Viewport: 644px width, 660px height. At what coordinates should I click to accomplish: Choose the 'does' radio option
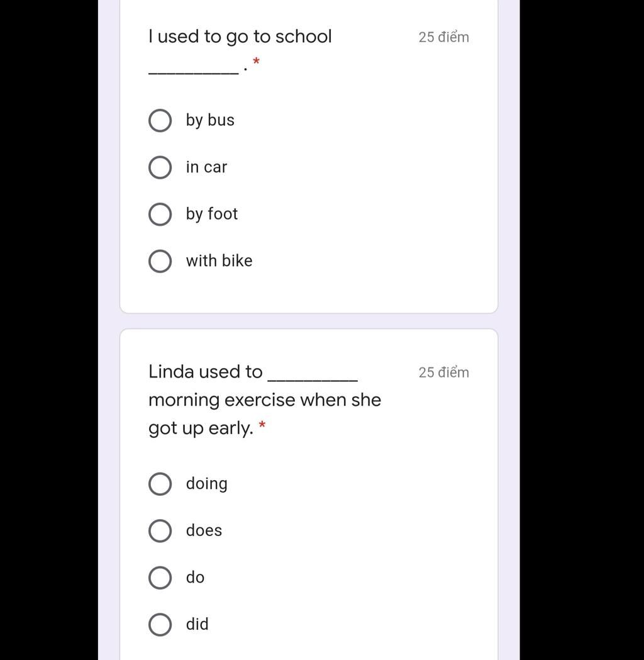click(x=160, y=530)
